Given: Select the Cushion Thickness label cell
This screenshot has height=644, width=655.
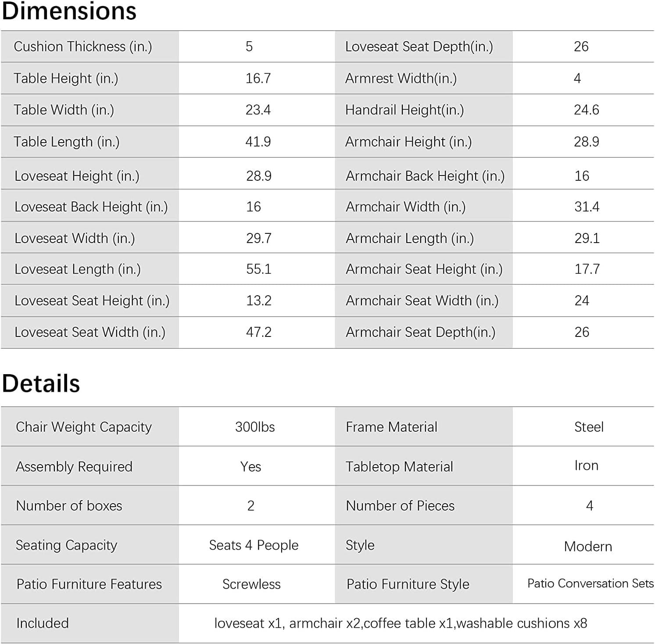Looking at the screenshot, I should coord(90,47).
